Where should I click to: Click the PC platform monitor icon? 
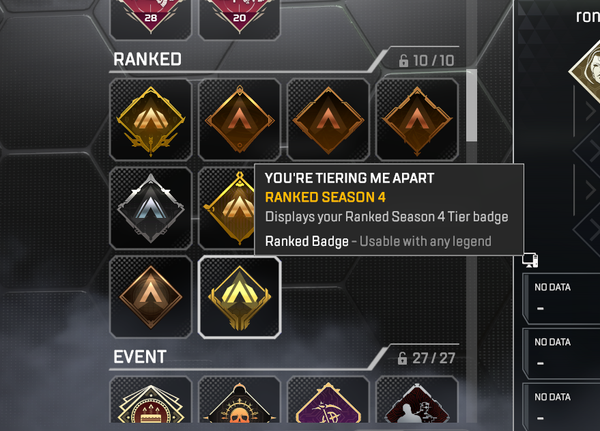pyautogui.click(x=530, y=260)
